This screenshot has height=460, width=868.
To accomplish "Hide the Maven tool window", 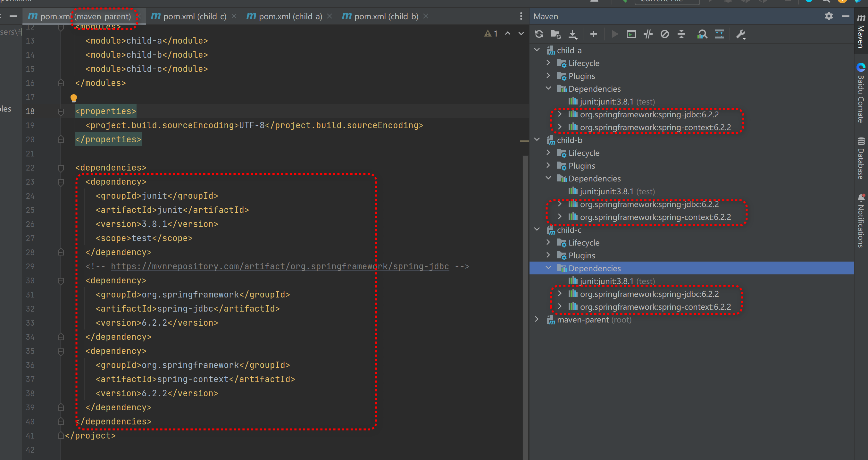I will tap(846, 16).
